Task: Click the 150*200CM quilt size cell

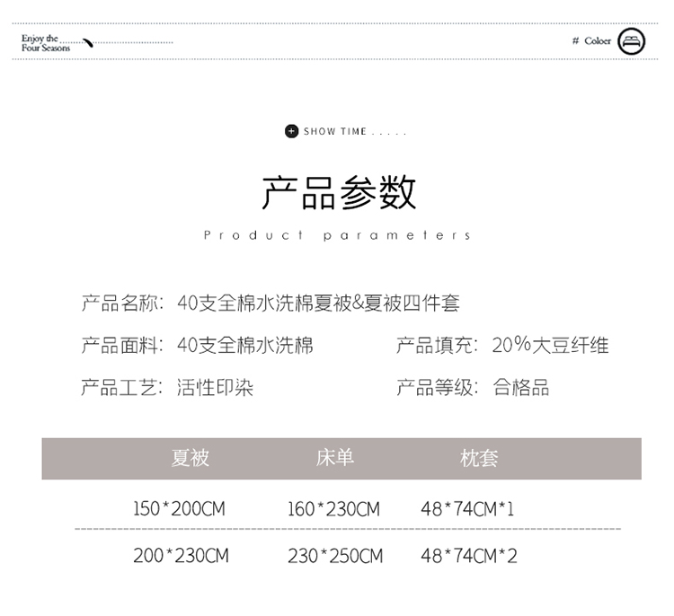Action: [x=179, y=509]
